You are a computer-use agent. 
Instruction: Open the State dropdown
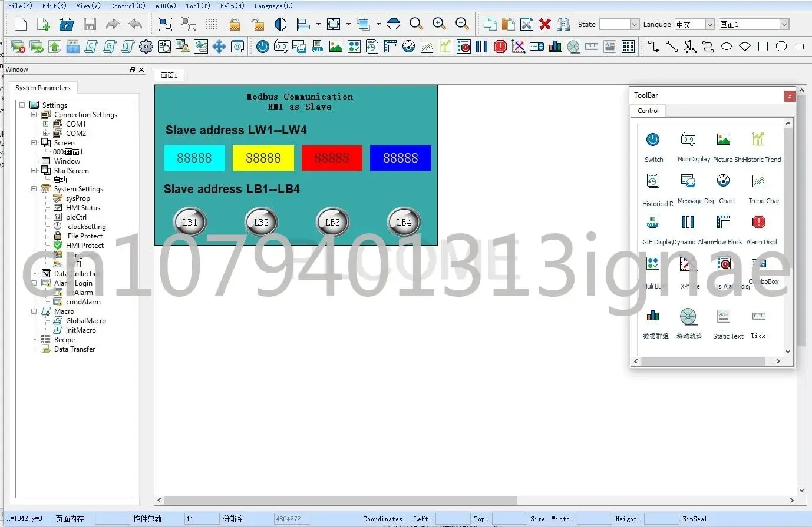point(634,24)
